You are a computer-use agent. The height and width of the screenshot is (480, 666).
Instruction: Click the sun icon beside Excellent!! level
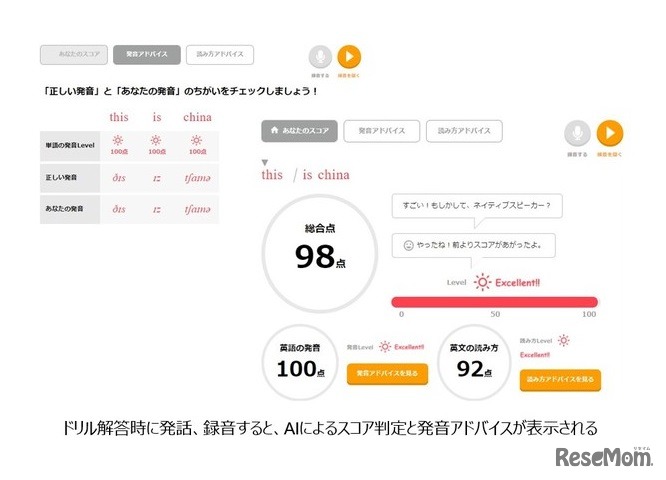tap(482, 282)
